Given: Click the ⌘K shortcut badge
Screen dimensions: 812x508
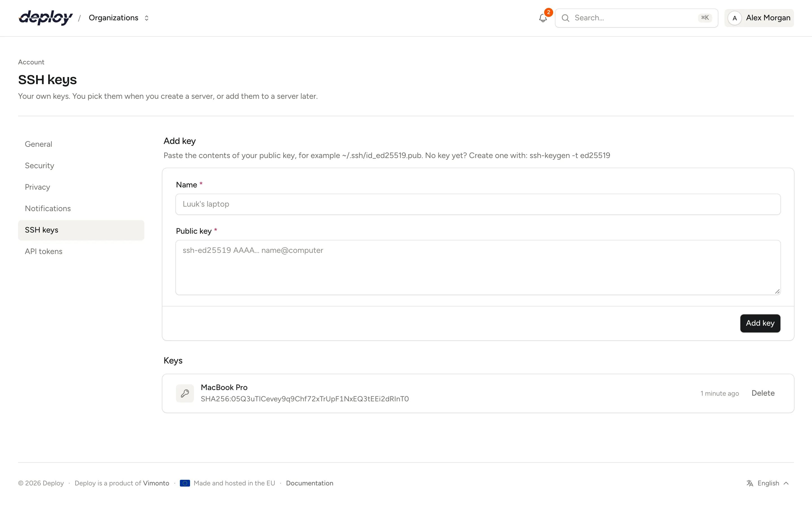Looking at the screenshot, I should click(x=705, y=18).
